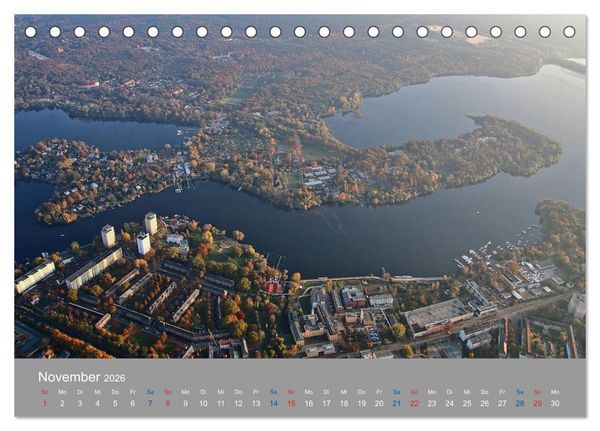Select date 26 in the calendar row
The width and height of the screenshot is (600, 431).
[x=485, y=403]
